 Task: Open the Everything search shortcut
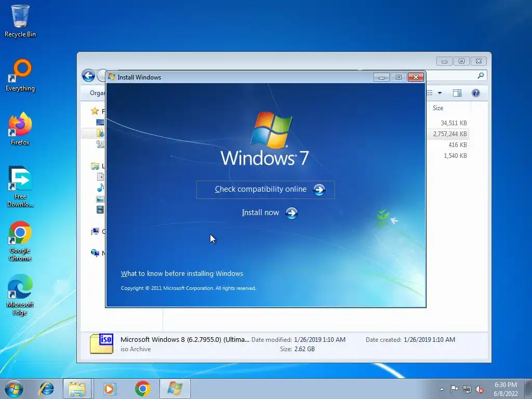pyautogui.click(x=20, y=75)
